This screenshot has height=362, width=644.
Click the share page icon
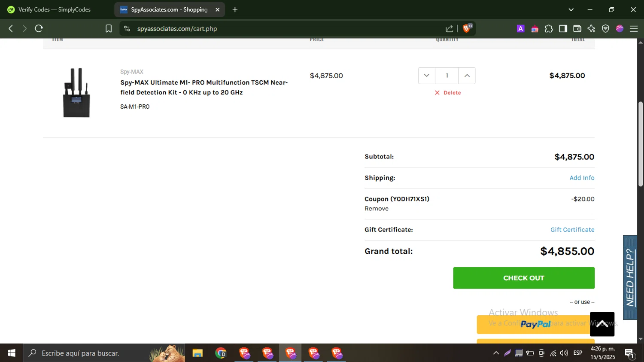click(x=450, y=29)
